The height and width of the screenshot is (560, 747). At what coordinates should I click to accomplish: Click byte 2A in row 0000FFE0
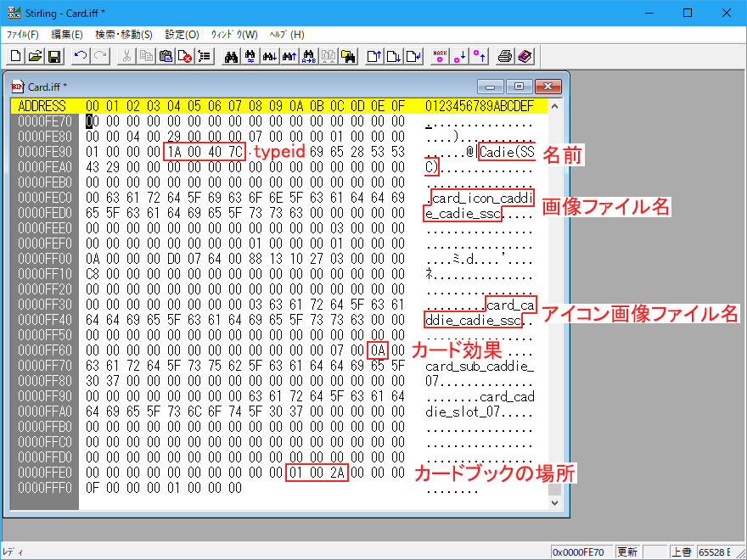337,473
